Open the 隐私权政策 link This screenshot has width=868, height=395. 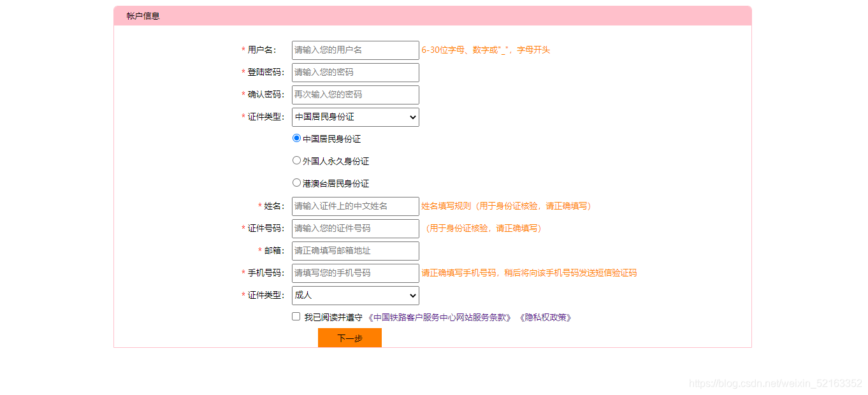546,317
